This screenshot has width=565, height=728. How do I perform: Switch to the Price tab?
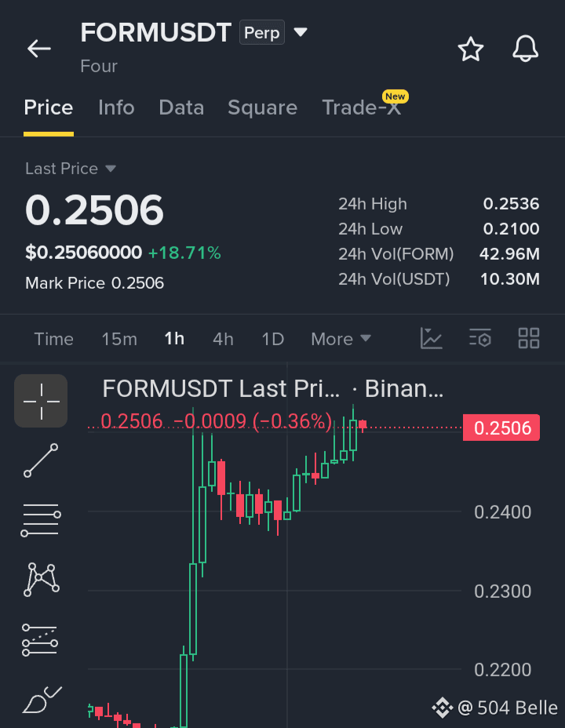[x=49, y=107]
